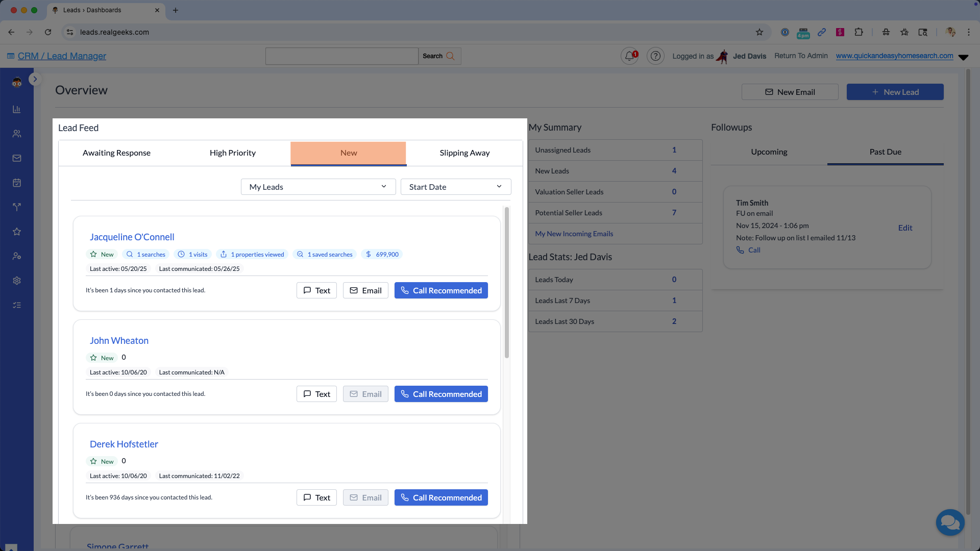Open My New Incoming Emails link

tap(574, 234)
